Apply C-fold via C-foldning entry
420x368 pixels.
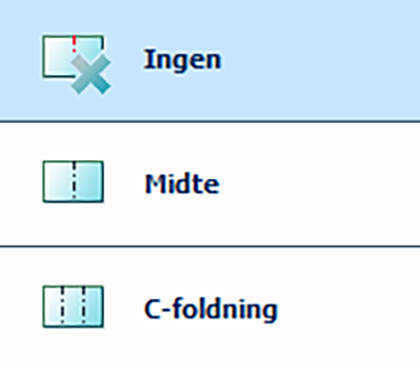[210, 308]
